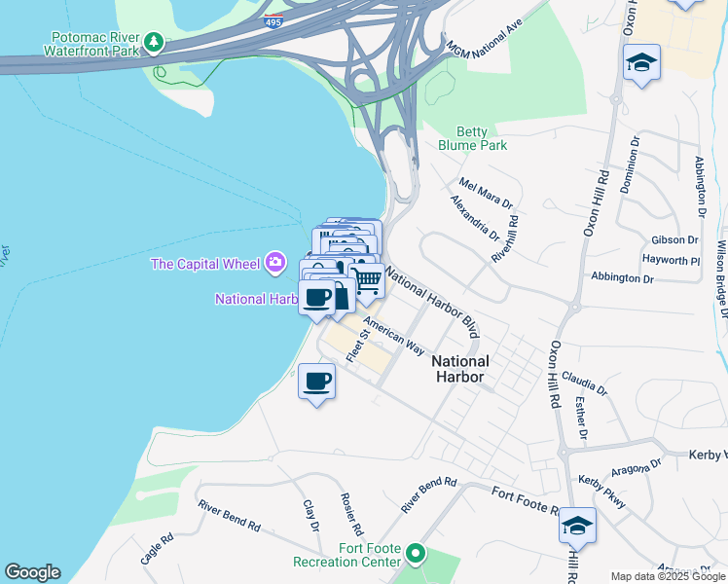Click the Map data ©2025 Google attribution
This screenshot has height=584, width=728.
(x=668, y=576)
